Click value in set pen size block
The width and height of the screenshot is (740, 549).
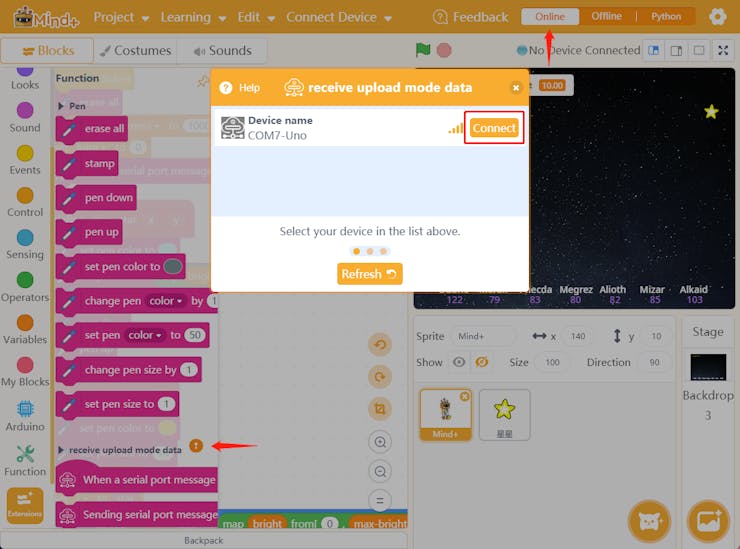pyautogui.click(x=166, y=404)
